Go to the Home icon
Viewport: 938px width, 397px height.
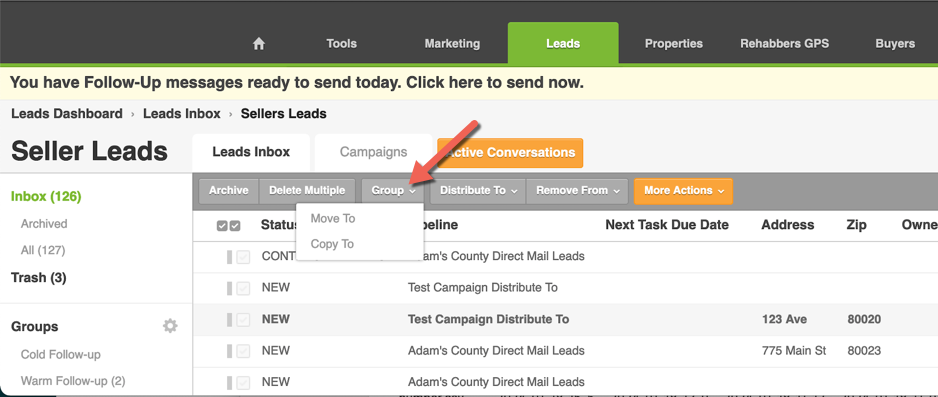258,44
